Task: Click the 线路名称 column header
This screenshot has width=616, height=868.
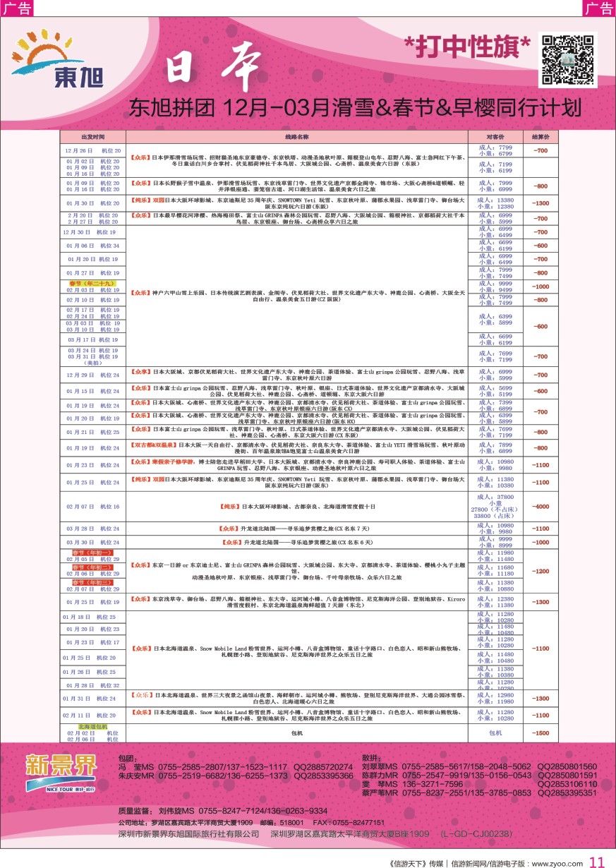Action: click(x=297, y=136)
